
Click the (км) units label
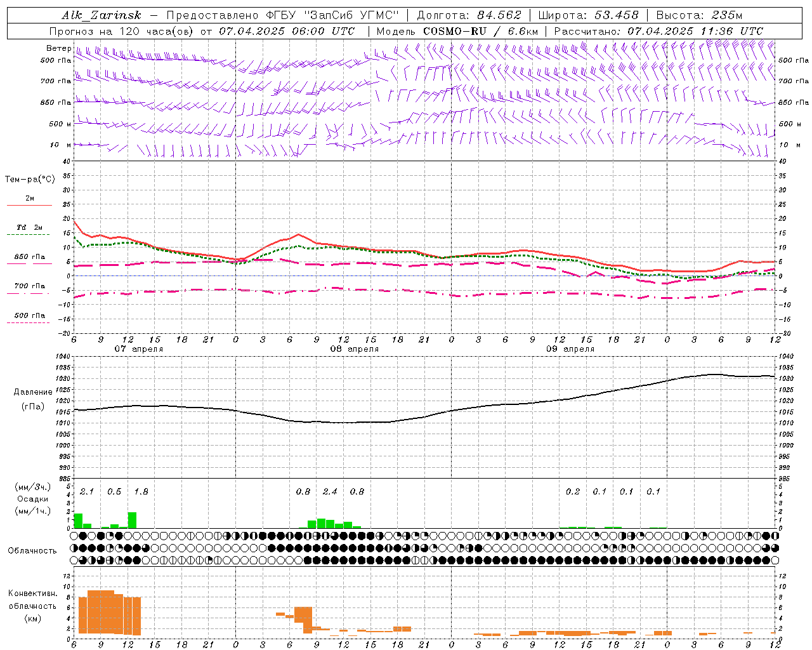tap(33, 618)
